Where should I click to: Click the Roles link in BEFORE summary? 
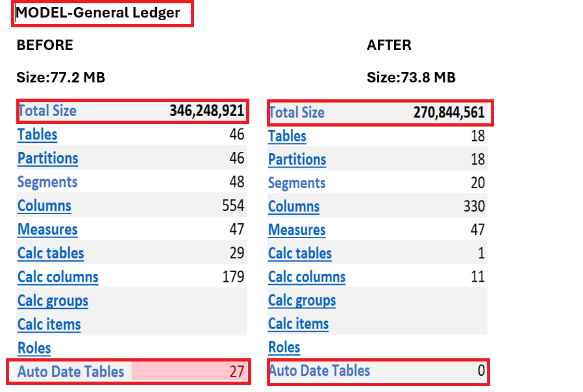[x=34, y=348]
